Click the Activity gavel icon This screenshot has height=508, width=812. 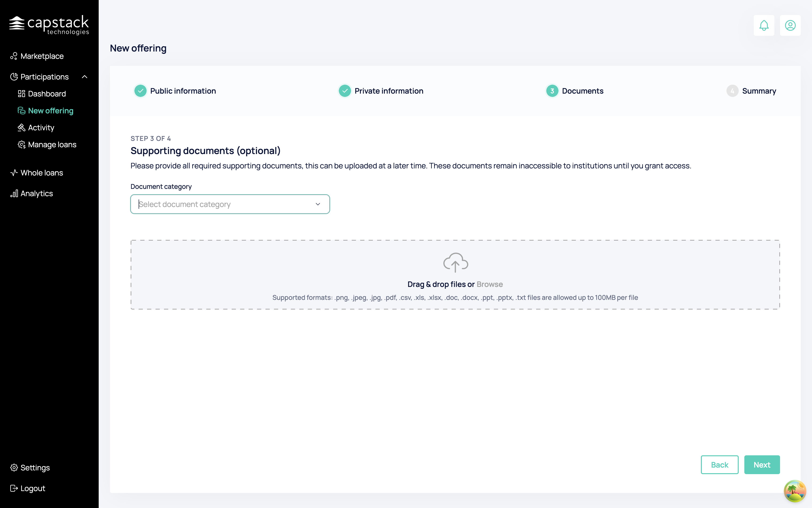click(x=21, y=128)
